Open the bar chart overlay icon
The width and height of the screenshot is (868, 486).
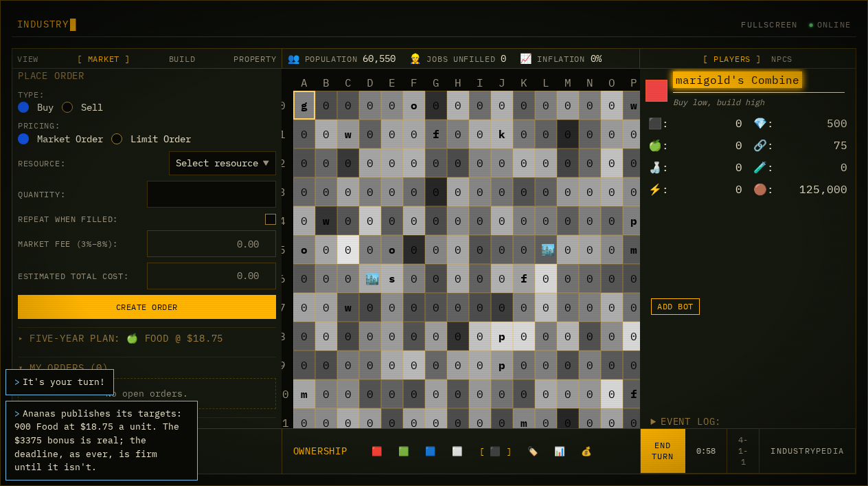pyautogui.click(x=559, y=452)
